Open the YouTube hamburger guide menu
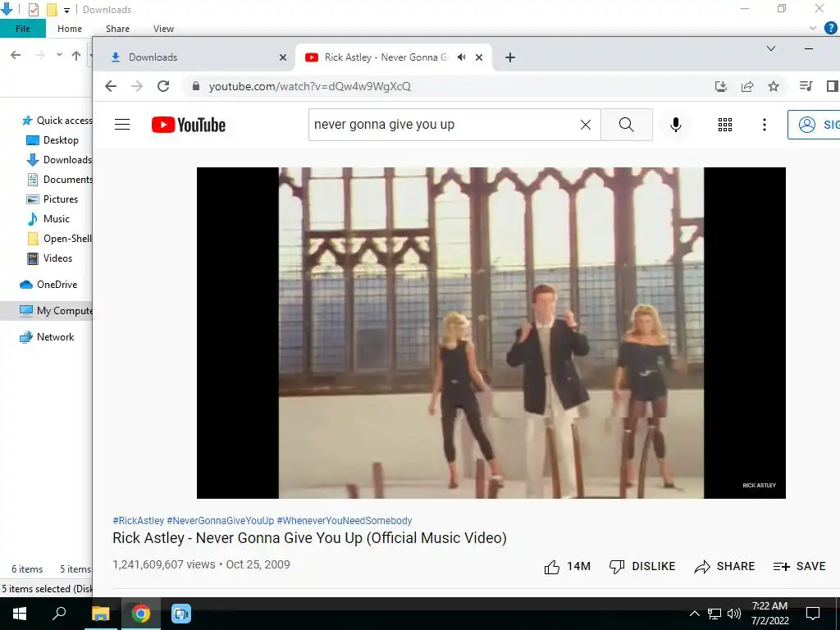The height and width of the screenshot is (630, 840). point(122,125)
